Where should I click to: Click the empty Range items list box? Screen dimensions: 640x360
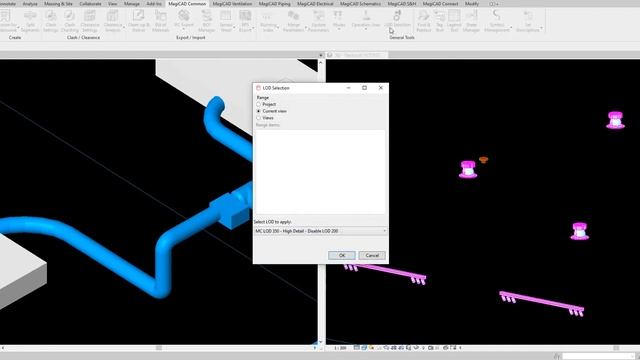[320, 171]
